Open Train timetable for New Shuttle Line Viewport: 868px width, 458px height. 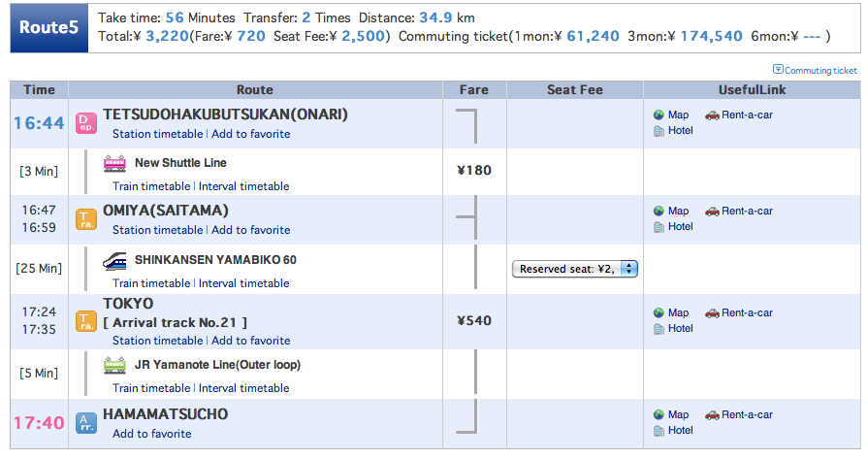tap(151, 186)
